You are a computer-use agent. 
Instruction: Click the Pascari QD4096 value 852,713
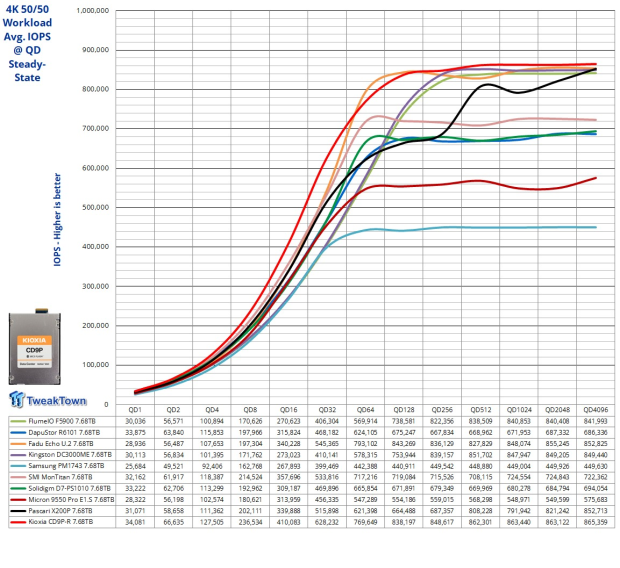[x=595, y=511]
